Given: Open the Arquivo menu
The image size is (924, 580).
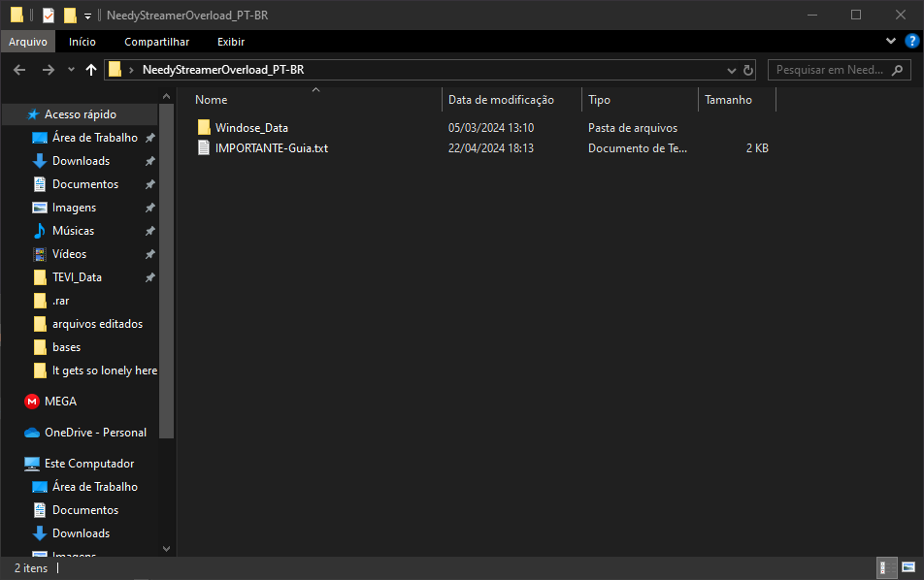Looking at the screenshot, I should coord(28,42).
